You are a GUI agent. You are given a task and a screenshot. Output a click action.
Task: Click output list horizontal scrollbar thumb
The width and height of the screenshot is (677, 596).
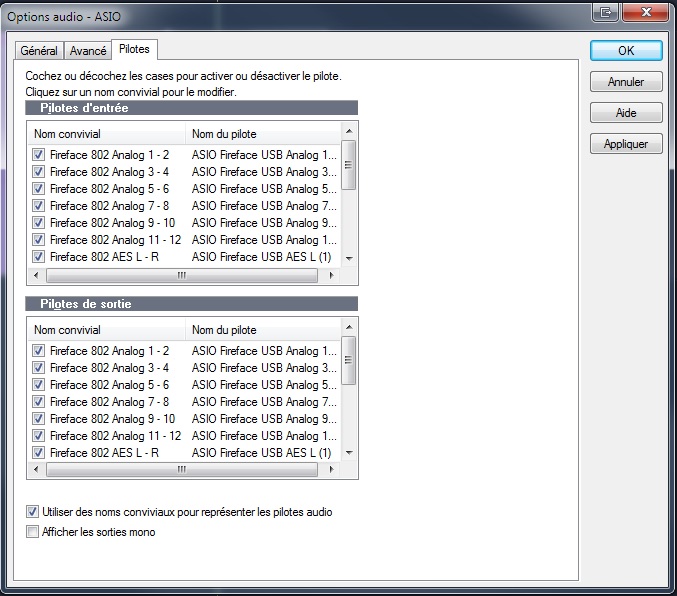pos(182,469)
